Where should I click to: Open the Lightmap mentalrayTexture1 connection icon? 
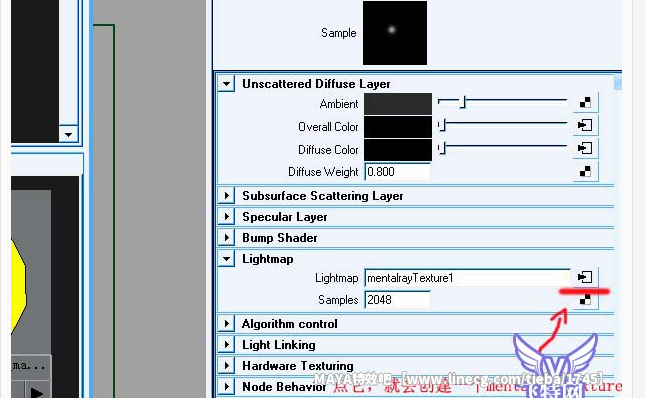pyautogui.click(x=585, y=277)
